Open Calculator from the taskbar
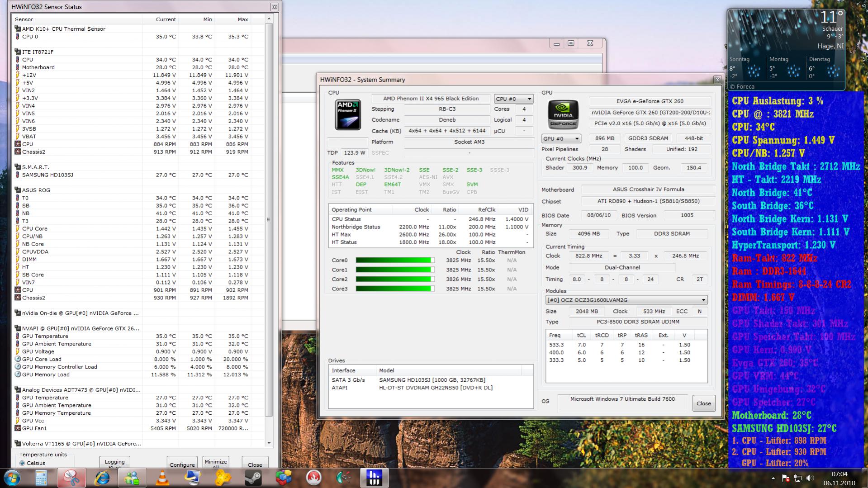Image resolution: width=868 pixels, height=488 pixels. coord(41,478)
